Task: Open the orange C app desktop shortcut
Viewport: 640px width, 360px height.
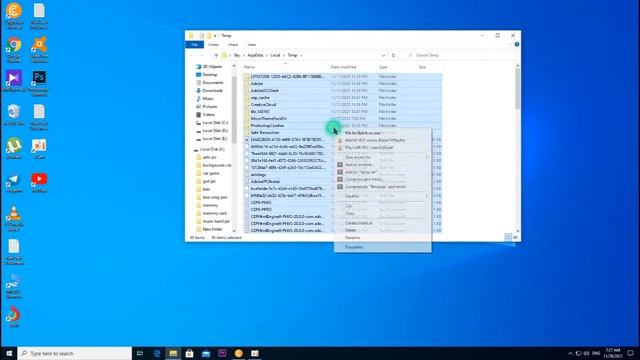Action: click(14, 16)
